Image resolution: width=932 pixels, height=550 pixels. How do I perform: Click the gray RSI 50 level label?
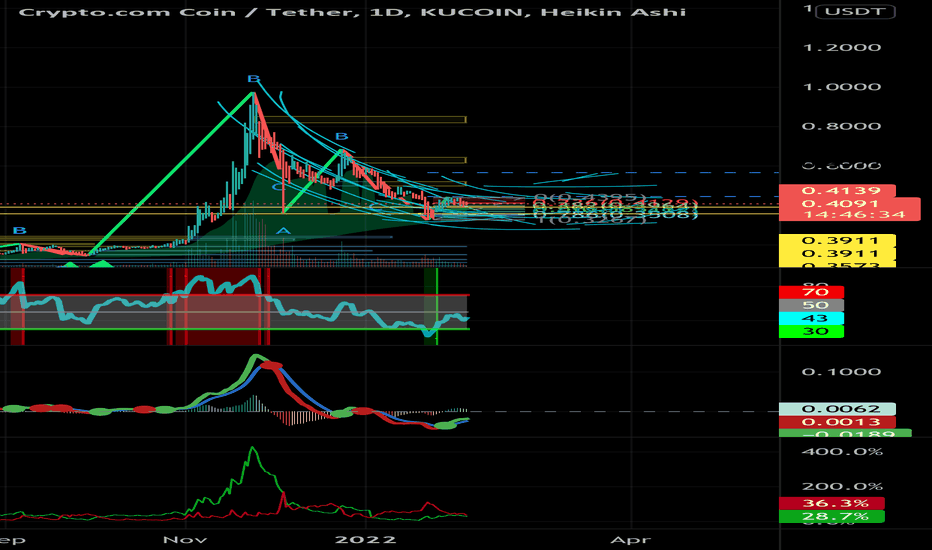tap(811, 305)
